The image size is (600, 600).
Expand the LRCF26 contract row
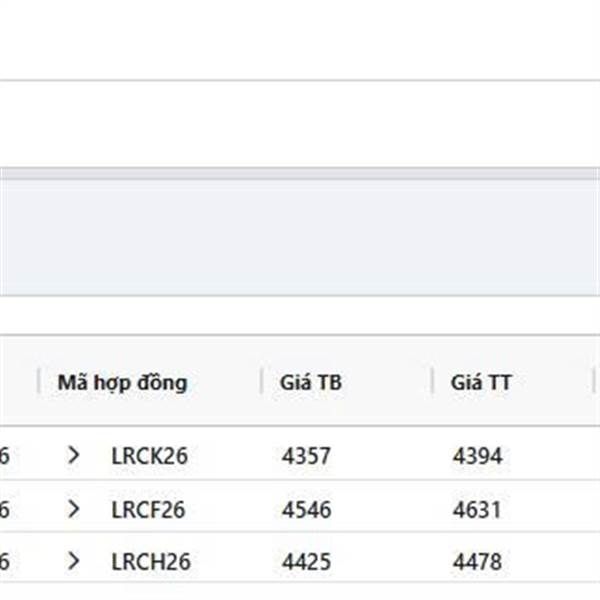[x=73, y=510]
